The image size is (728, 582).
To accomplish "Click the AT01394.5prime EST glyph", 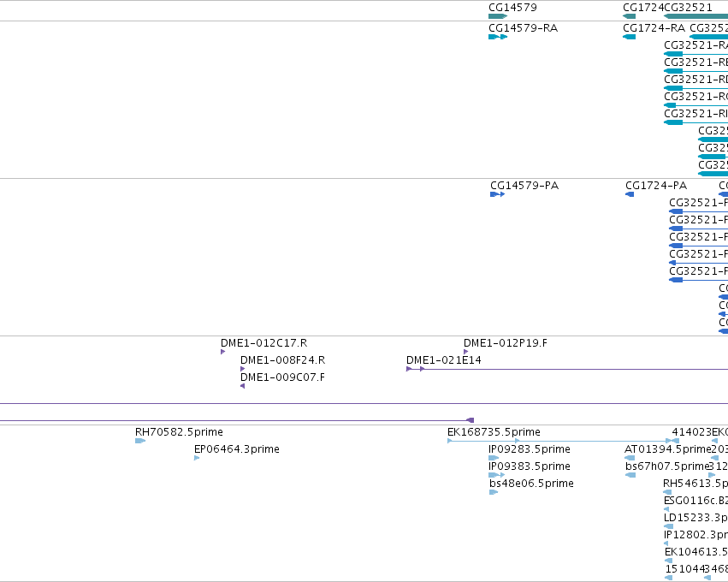I will 630,458.
